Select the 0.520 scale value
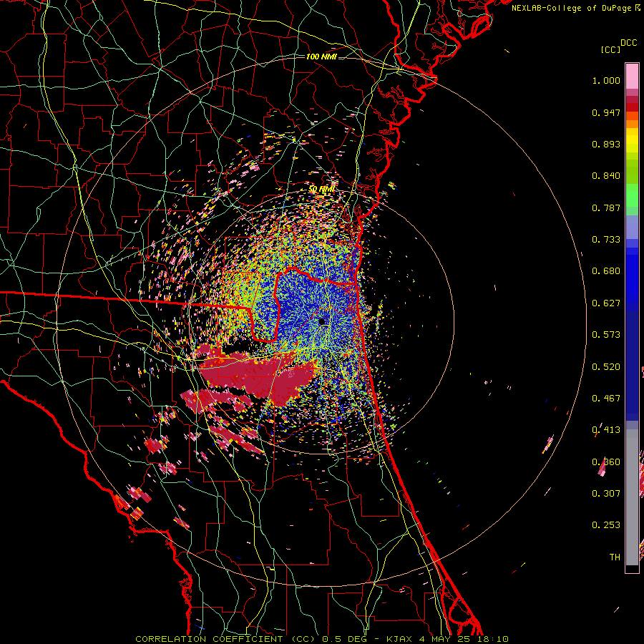Viewport: 644px width, 644px height. point(606,367)
